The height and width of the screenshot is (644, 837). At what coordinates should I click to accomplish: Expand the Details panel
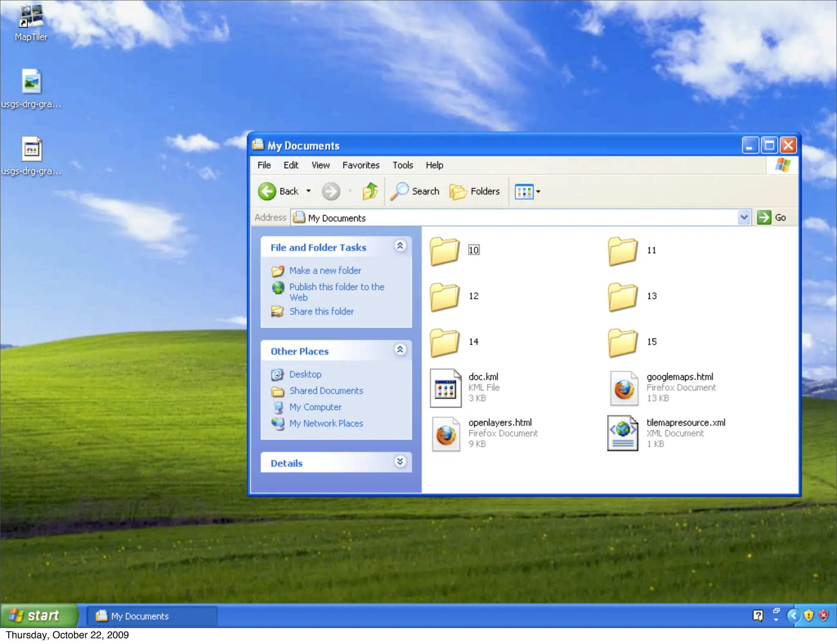click(400, 462)
